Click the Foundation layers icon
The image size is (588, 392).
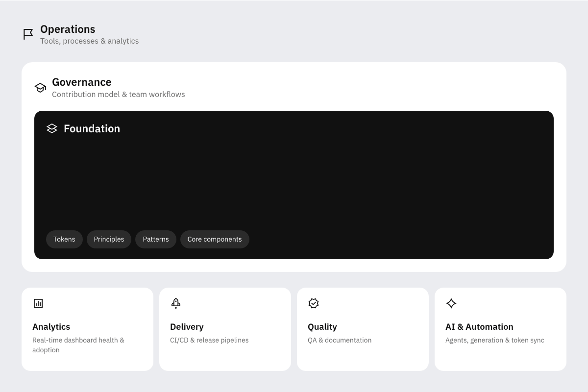coord(52,128)
